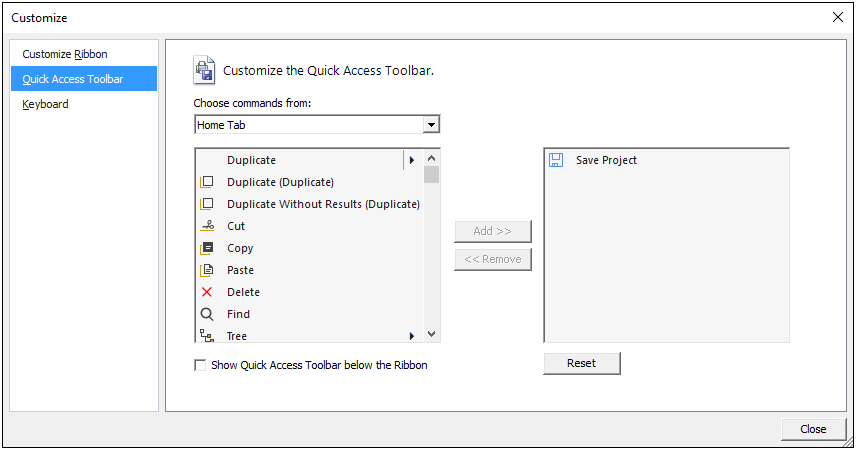Click the Cut scissors icon
856x450 pixels.
tap(207, 226)
